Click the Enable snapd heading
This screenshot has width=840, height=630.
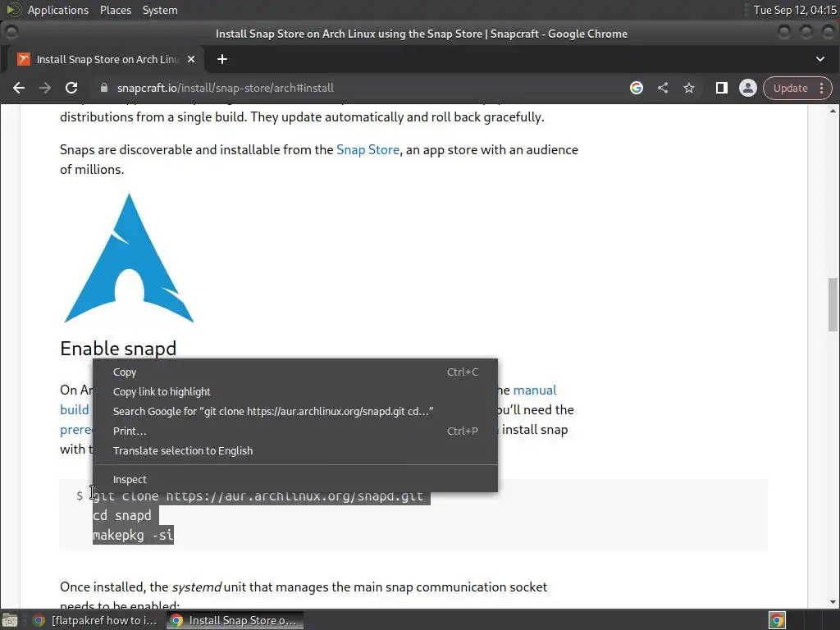click(118, 348)
